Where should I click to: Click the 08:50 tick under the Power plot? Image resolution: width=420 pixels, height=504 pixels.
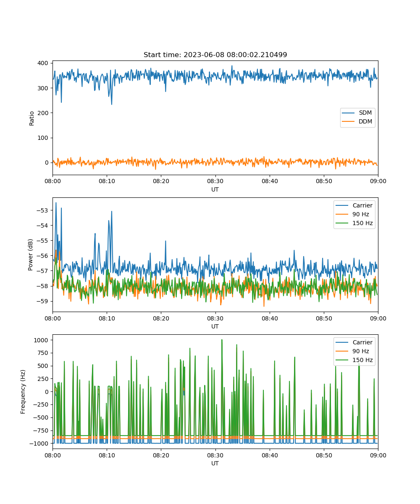tap(323, 318)
